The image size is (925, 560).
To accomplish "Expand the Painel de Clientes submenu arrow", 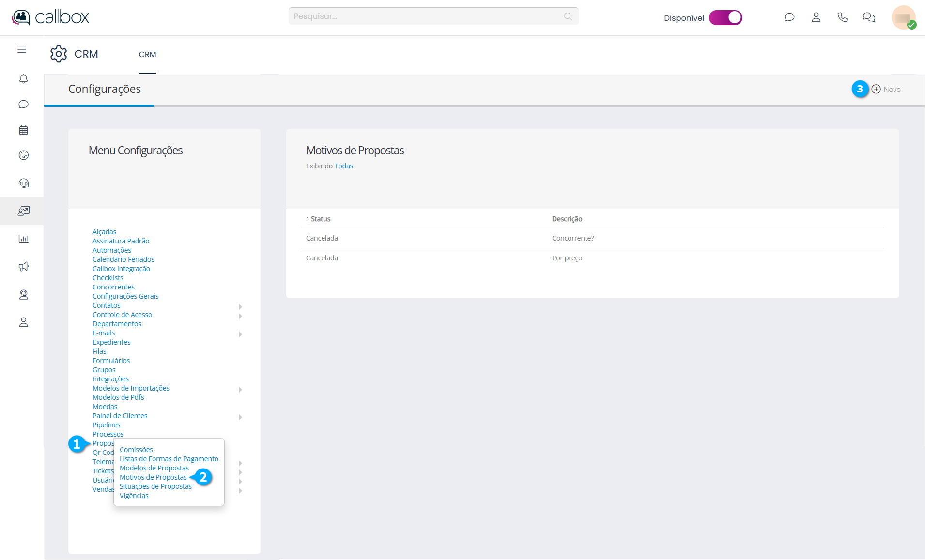I will [x=240, y=417].
